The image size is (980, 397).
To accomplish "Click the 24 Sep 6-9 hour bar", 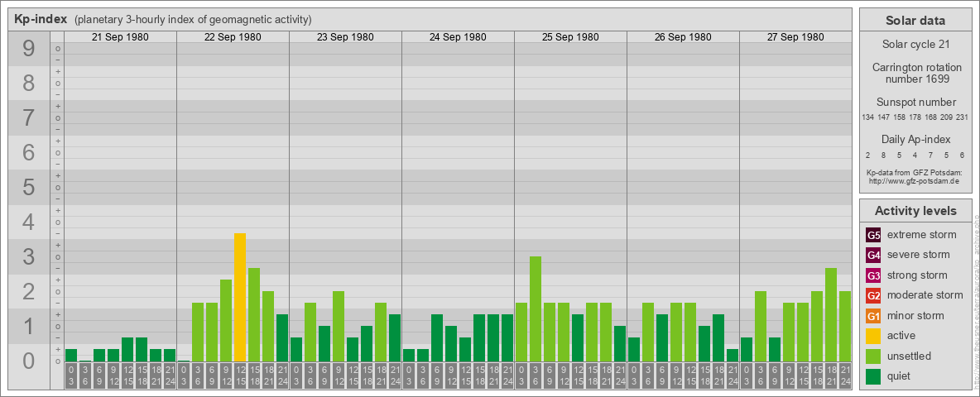I will coord(437,337).
